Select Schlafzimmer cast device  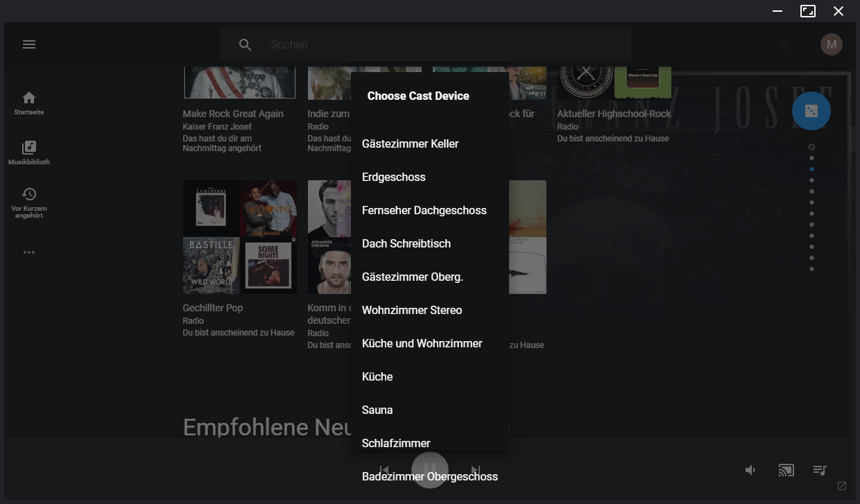click(430, 443)
